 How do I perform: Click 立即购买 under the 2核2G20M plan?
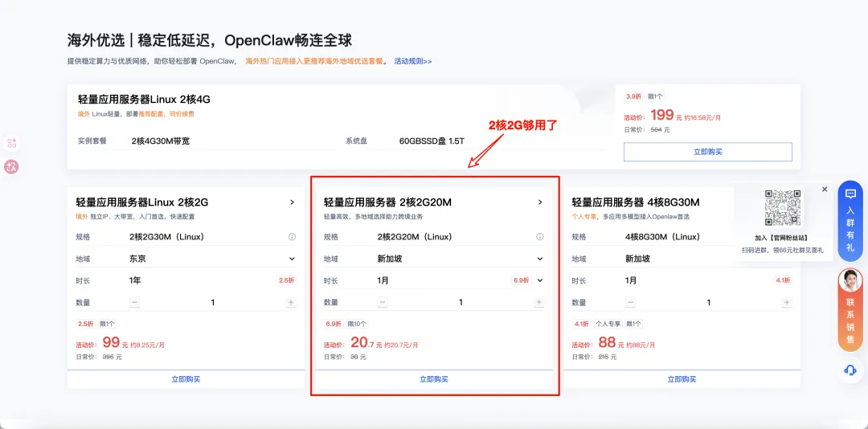(434, 379)
